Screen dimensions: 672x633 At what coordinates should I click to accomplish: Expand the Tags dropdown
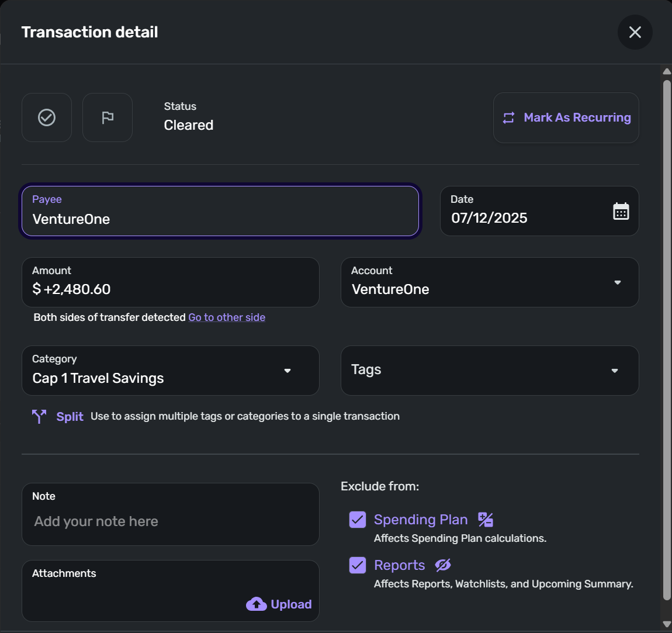click(614, 371)
